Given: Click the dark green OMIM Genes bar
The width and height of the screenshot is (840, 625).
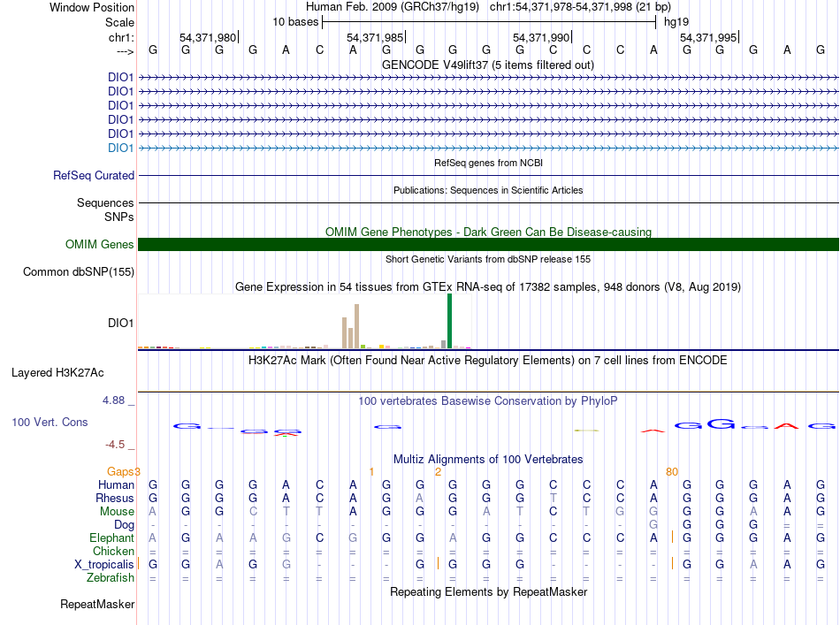Looking at the screenshot, I should [x=488, y=245].
